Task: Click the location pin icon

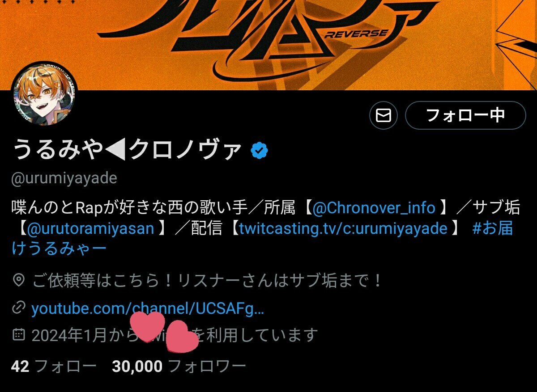Action: pos(18,281)
